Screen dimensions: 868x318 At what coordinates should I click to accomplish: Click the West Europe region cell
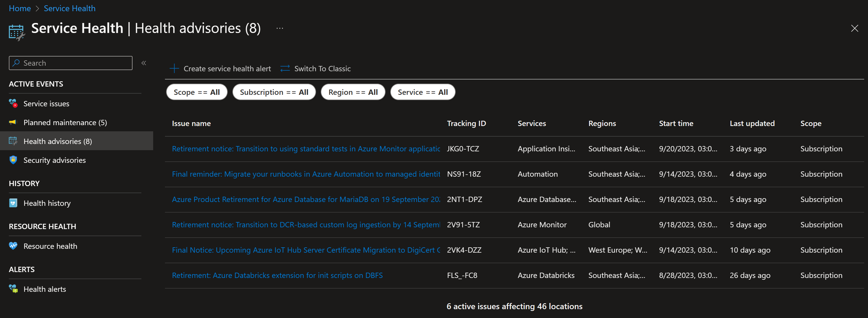click(x=618, y=250)
